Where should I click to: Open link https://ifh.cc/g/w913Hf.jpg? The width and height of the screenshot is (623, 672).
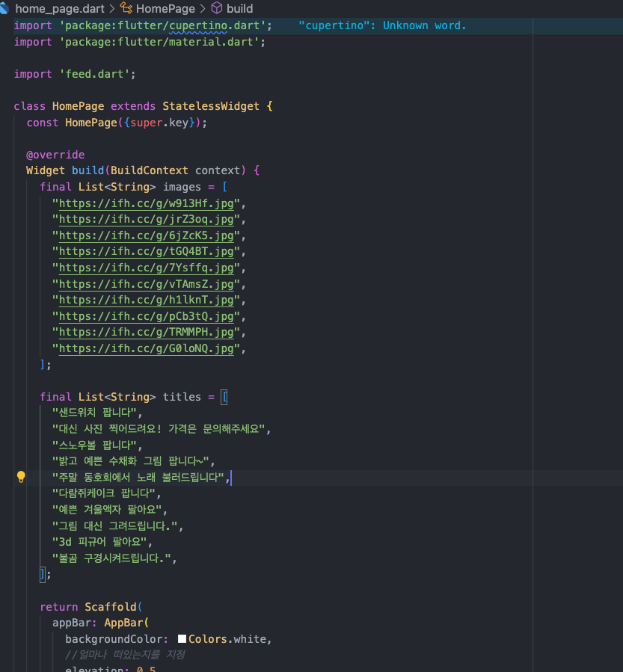click(146, 203)
